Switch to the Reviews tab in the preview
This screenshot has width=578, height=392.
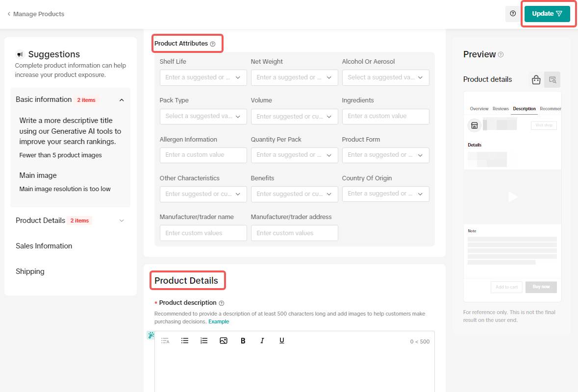(x=501, y=109)
